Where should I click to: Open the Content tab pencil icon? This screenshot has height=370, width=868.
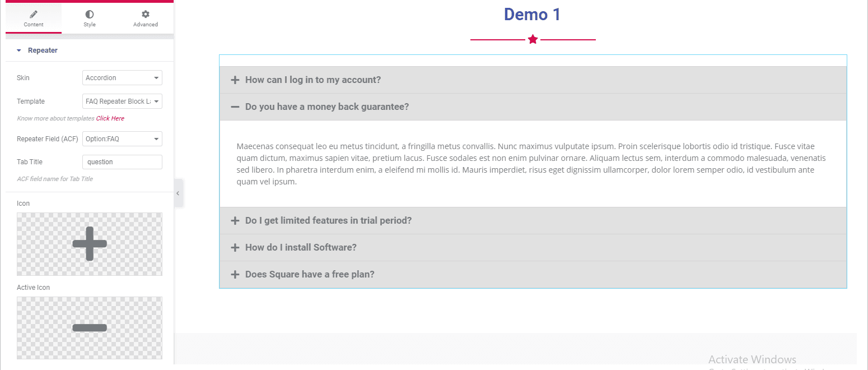tap(34, 14)
